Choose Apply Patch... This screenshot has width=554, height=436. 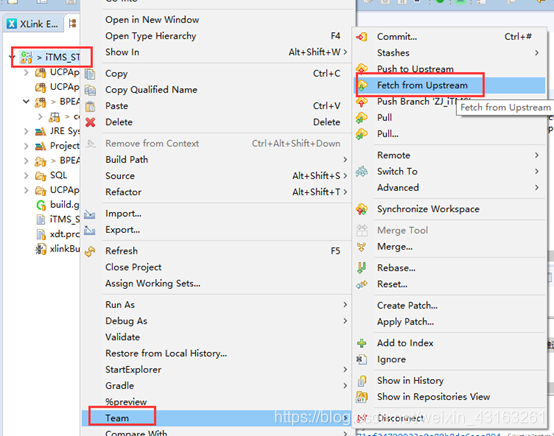click(x=405, y=322)
